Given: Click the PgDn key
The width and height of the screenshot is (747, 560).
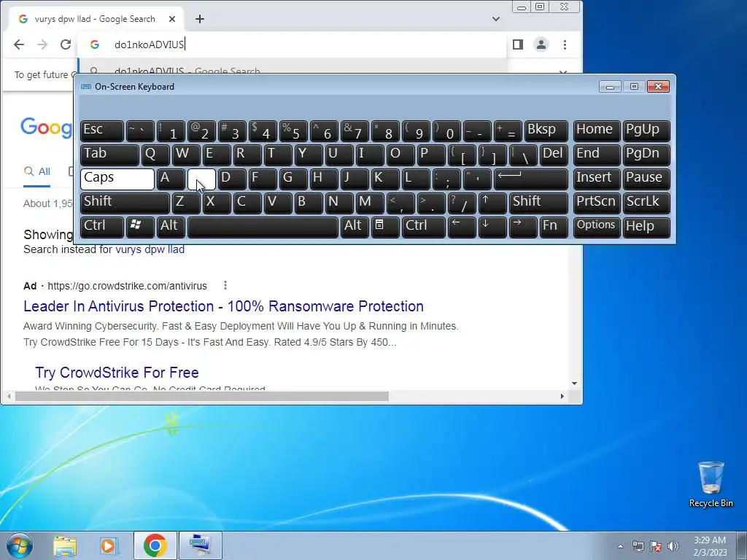Looking at the screenshot, I should [x=646, y=155].
